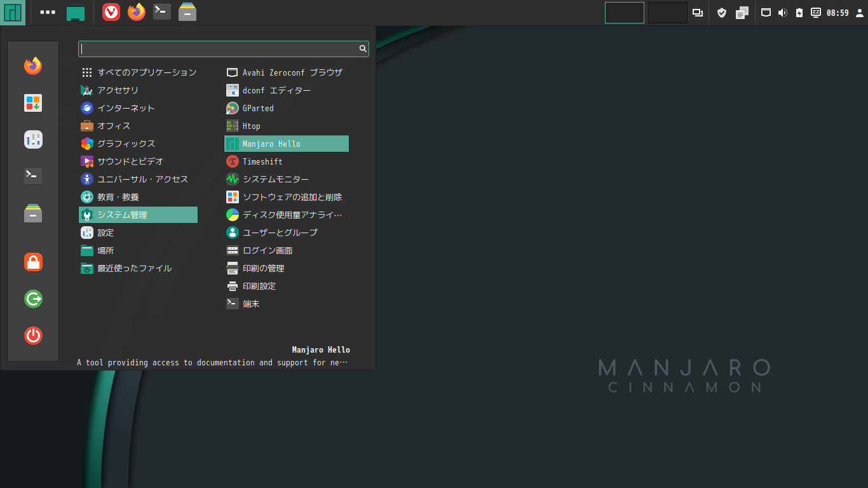
Task: Switch to the first workspace
Action: [625, 13]
